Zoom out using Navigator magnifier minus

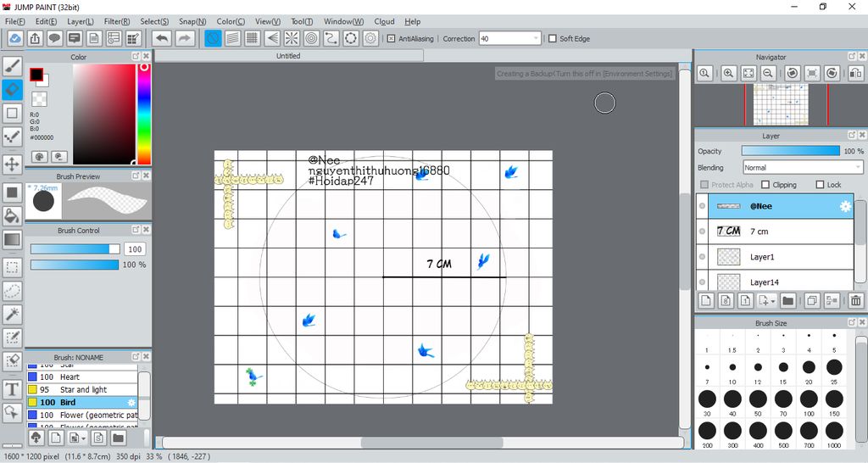coord(768,73)
